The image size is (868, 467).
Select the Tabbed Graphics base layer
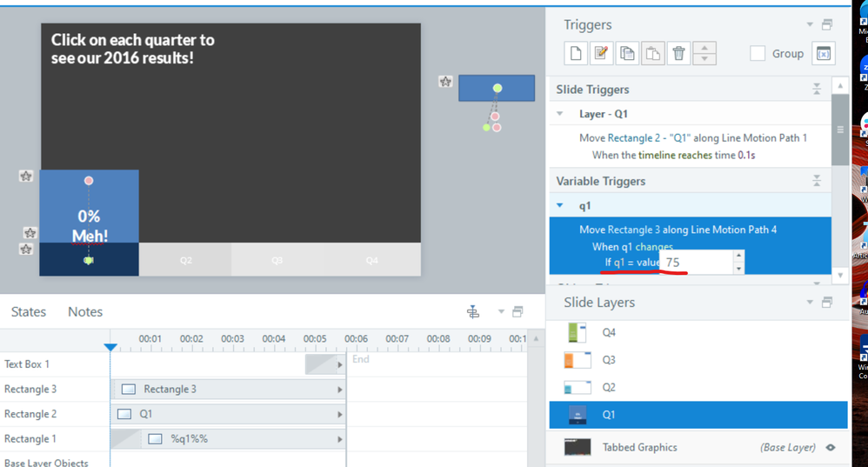[698, 447]
